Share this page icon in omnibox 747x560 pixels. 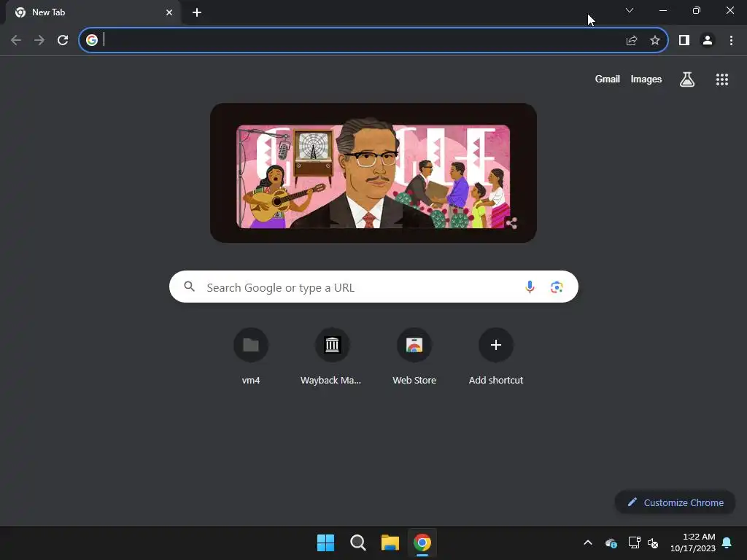632,40
